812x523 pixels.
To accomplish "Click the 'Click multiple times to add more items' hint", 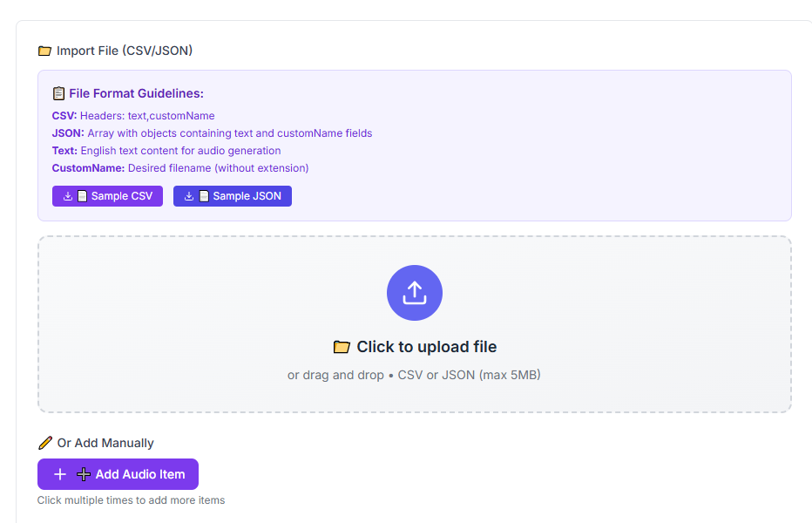I will coord(131,500).
